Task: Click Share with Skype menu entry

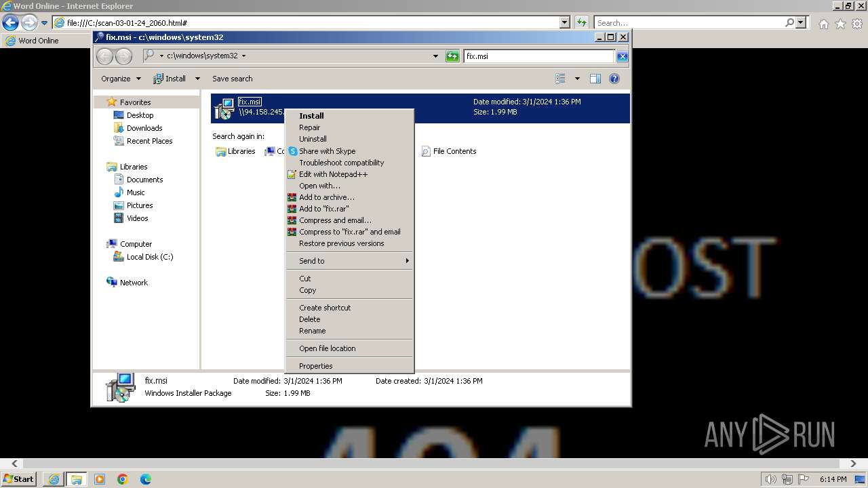Action: [349, 151]
